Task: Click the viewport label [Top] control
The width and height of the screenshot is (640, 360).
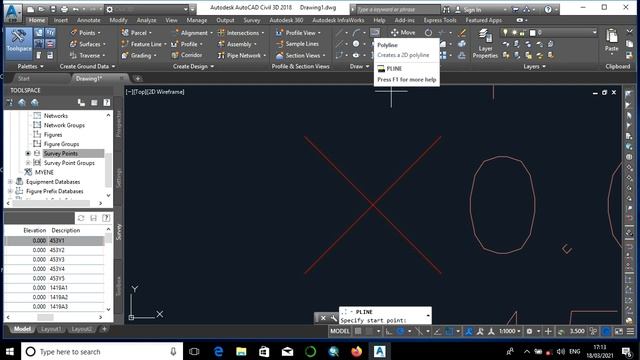Action: click(x=141, y=92)
